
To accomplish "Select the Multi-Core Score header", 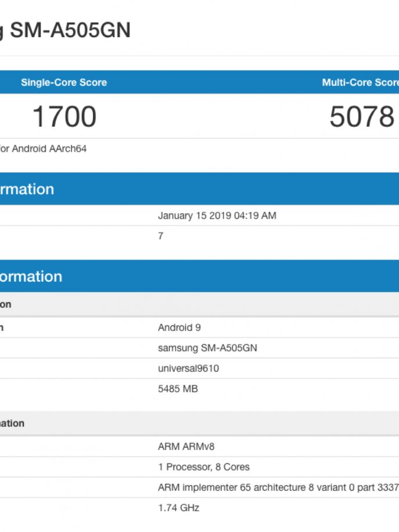I will (360, 82).
